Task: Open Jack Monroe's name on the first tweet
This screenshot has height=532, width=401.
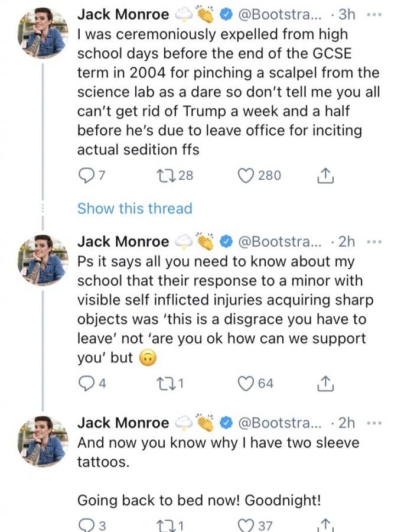Action: 123,15
